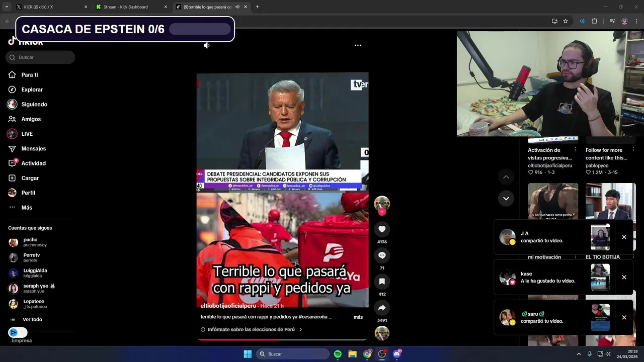Open J A notification video thumbnail

[x=600, y=237]
